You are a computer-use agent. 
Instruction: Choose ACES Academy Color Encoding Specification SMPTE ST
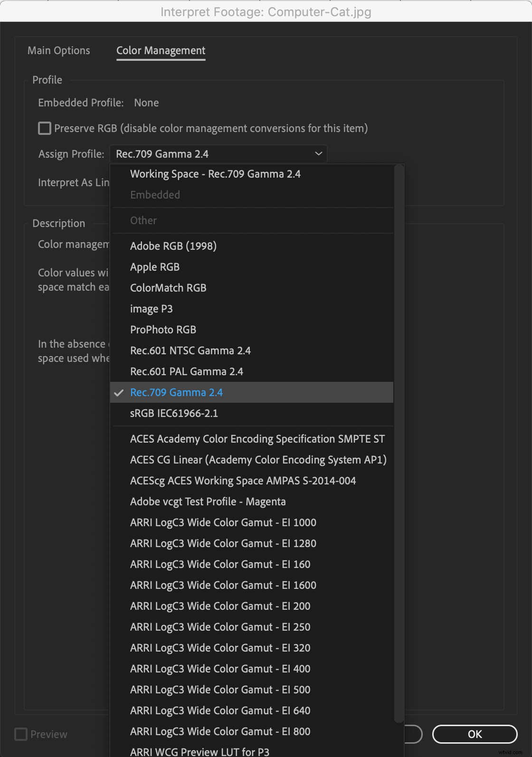click(252, 439)
